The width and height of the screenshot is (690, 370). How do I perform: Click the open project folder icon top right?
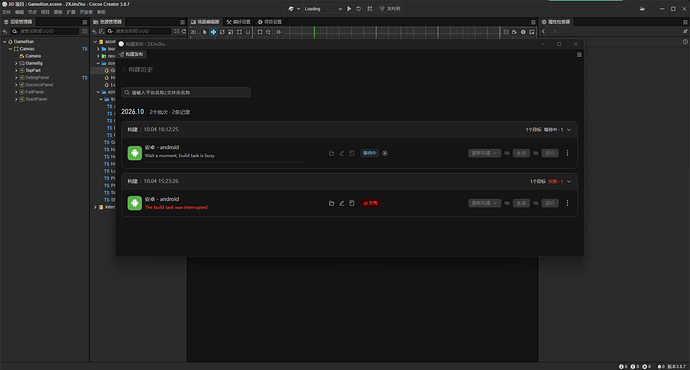pyautogui.click(x=642, y=9)
